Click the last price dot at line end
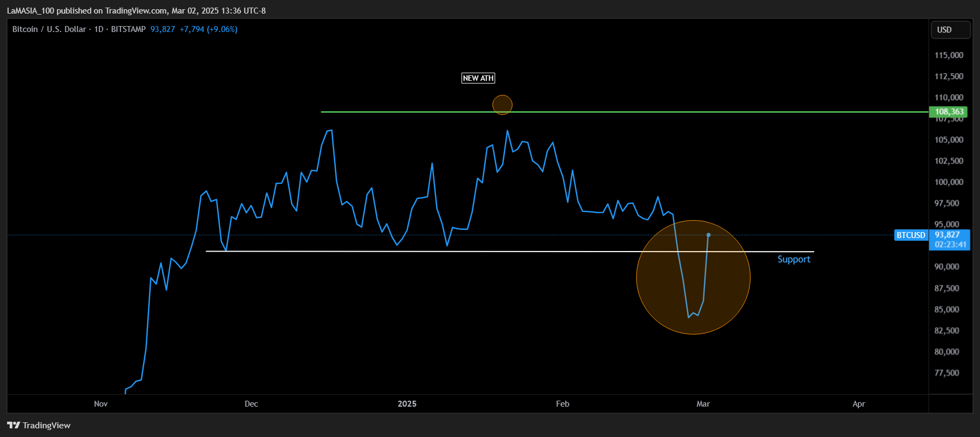The height and width of the screenshot is (437, 980). (708, 235)
